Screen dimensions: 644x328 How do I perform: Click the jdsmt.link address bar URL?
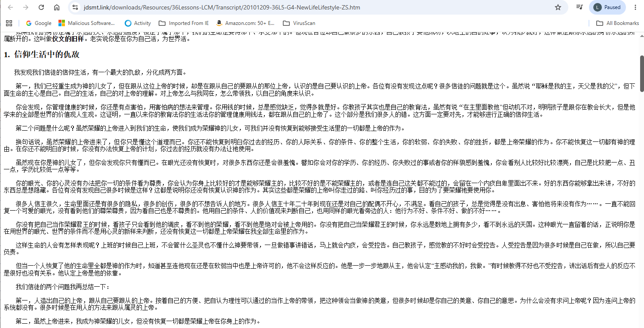(x=222, y=7)
